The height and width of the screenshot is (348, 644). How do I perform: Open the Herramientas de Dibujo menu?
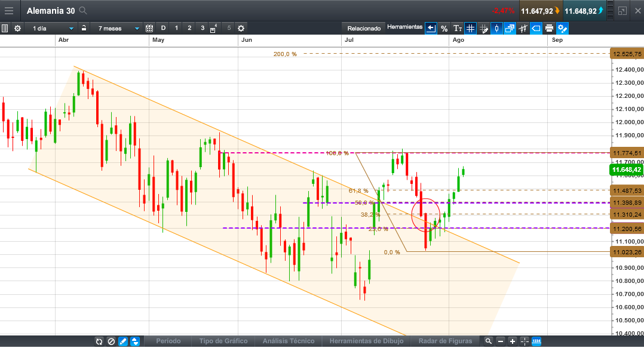pyautogui.click(x=366, y=341)
